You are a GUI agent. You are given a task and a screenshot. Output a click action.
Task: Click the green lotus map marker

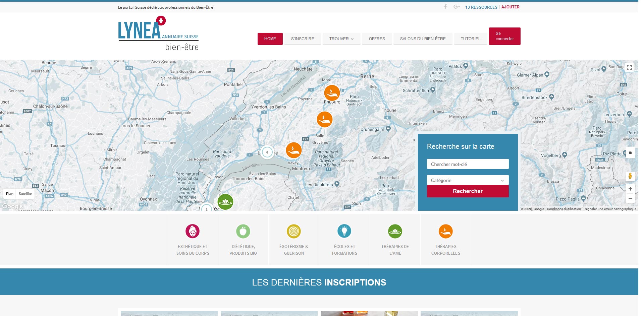[225, 202]
